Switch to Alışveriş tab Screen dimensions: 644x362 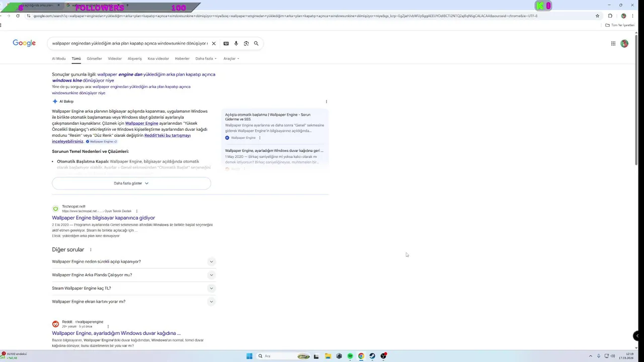134,58
